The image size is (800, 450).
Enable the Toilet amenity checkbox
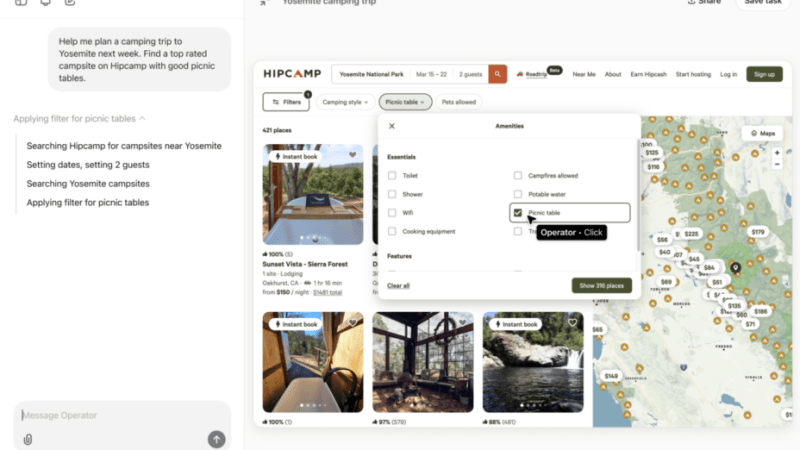393,176
